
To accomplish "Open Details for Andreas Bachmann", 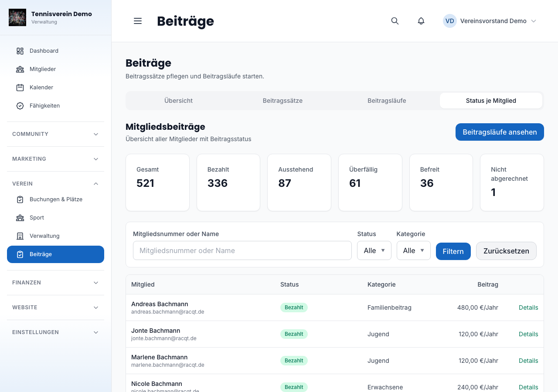I will [528, 308].
